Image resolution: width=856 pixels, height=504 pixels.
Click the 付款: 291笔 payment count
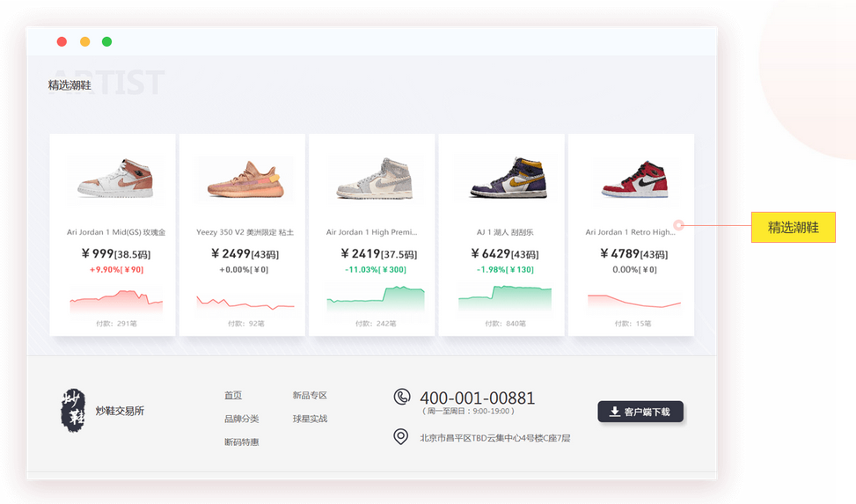pos(116,324)
